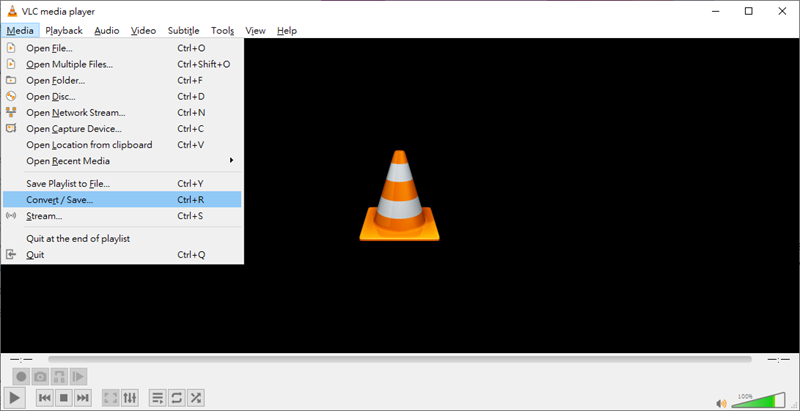Image resolution: width=800 pixels, height=411 pixels.
Task: Open the Help menu
Action: (287, 31)
